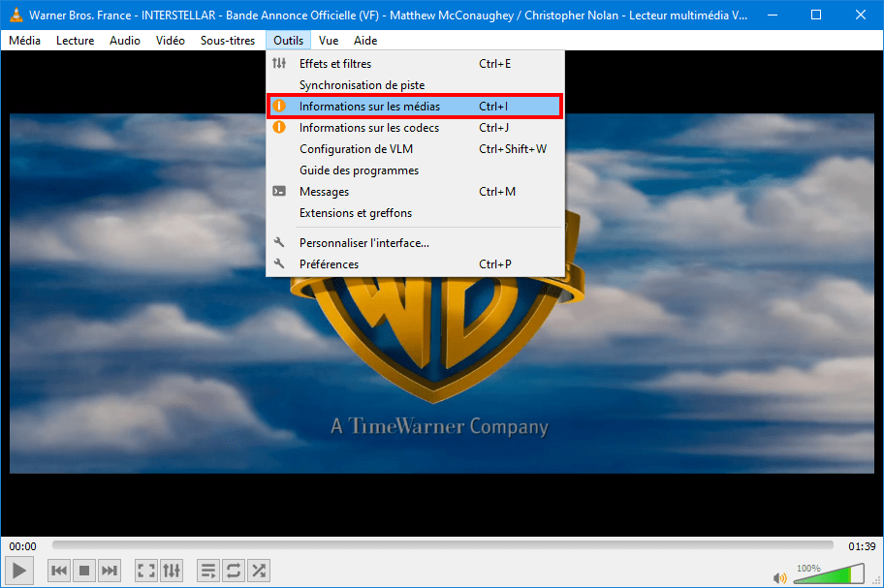
Task: Mute audio via speaker icon
Action: 779,578
